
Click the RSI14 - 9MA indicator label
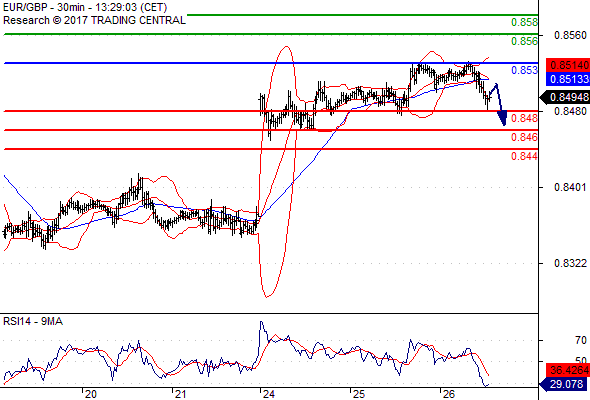[33, 321]
